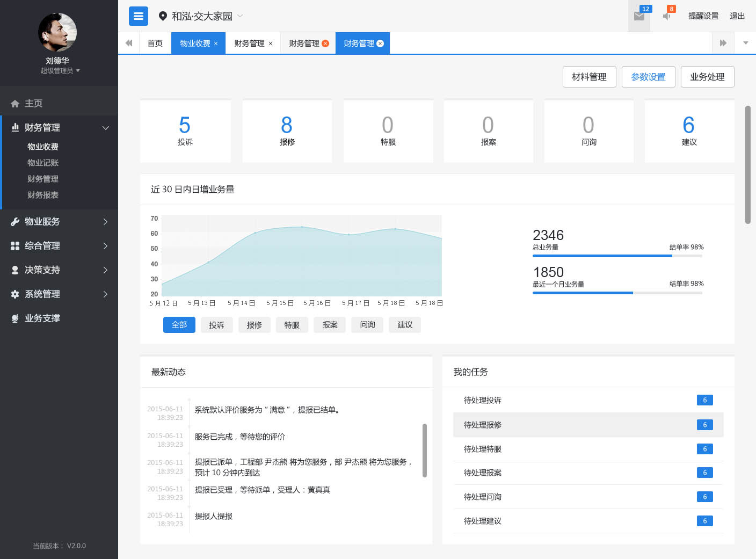This screenshot has width=756, height=559.
Task: Click the globe icon beside 业务支撑
Action: [15, 318]
